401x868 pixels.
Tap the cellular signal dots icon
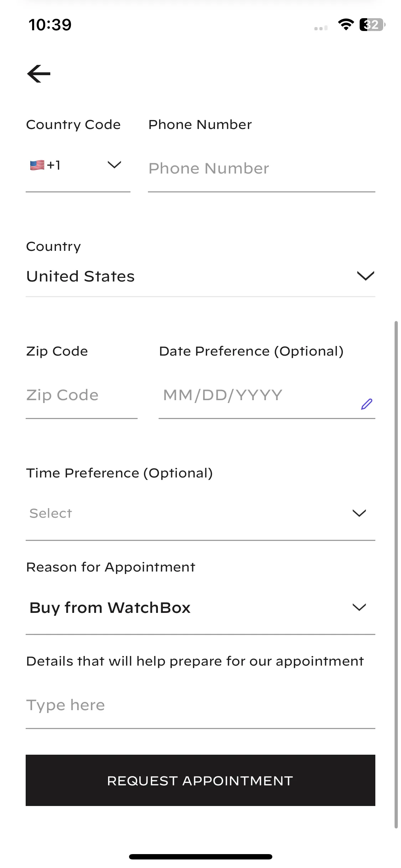pyautogui.click(x=321, y=28)
